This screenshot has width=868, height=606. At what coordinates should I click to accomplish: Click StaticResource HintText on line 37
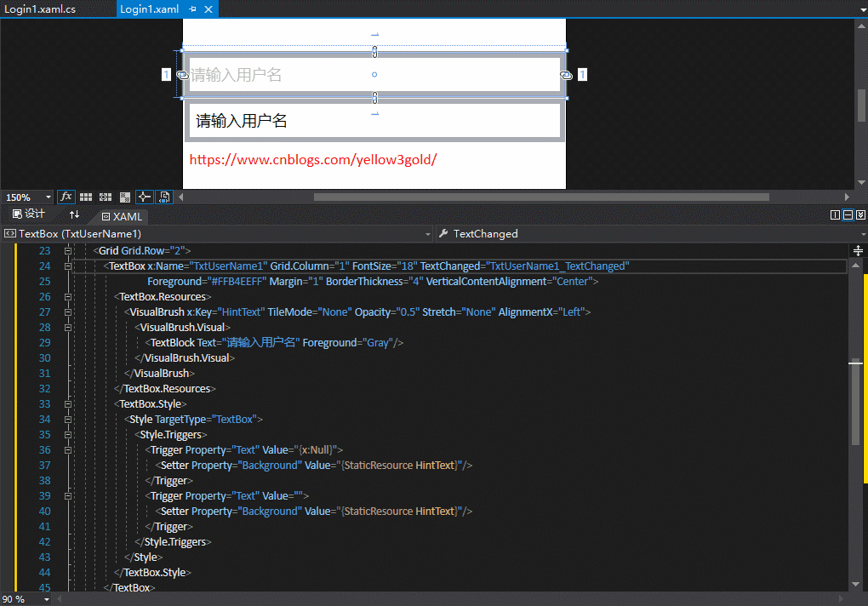tap(398, 466)
